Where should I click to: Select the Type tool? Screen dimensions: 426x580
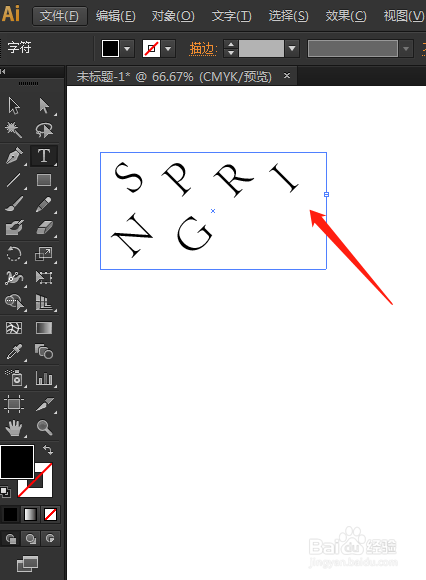coord(44,156)
